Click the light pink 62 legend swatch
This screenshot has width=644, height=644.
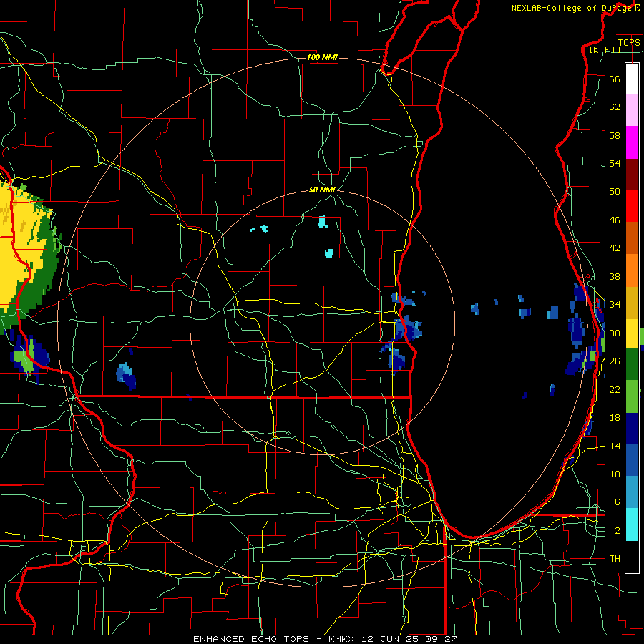tap(632, 110)
